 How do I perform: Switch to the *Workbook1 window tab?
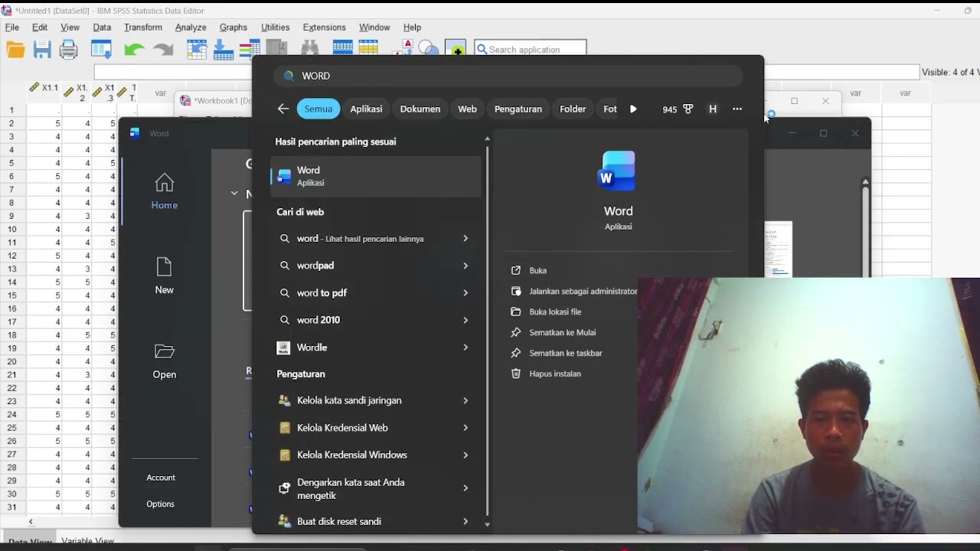coord(214,101)
